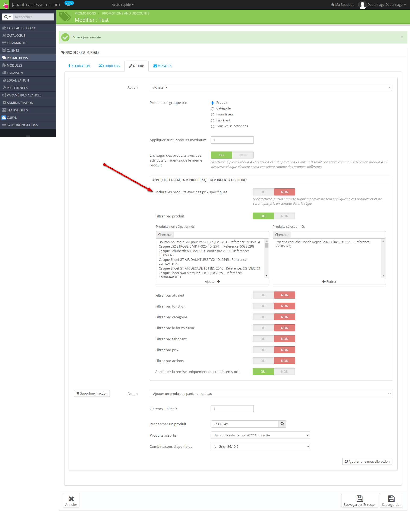Click the Sauvegarder floppy disk icon

click(391, 498)
